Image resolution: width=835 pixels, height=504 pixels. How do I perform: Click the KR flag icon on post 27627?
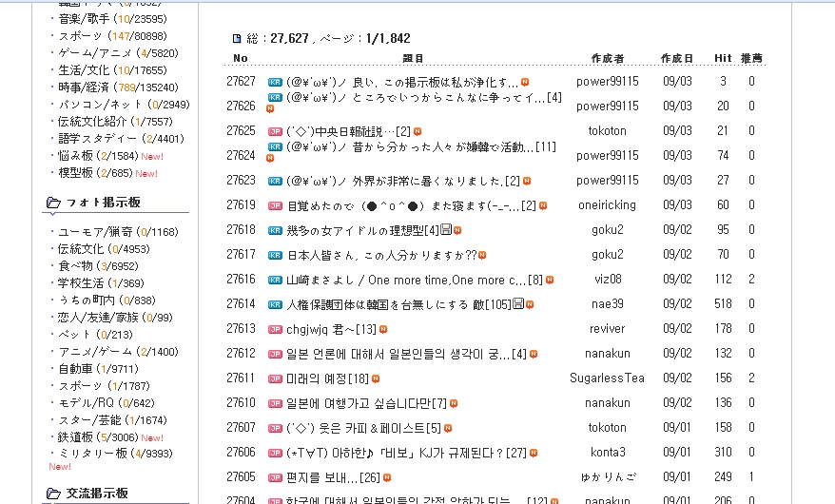coord(275,83)
